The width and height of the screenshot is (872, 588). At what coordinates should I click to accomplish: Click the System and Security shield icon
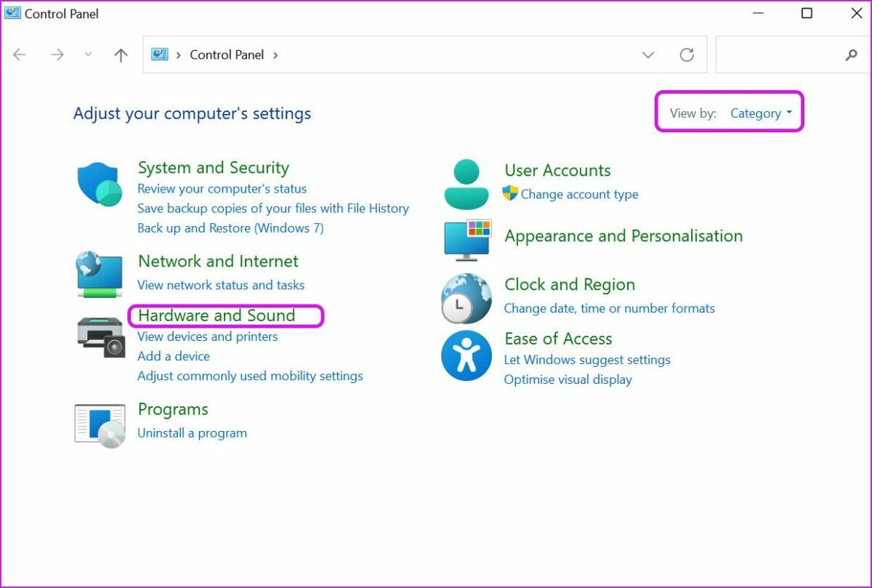pyautogui.click(x=100, y=185)
